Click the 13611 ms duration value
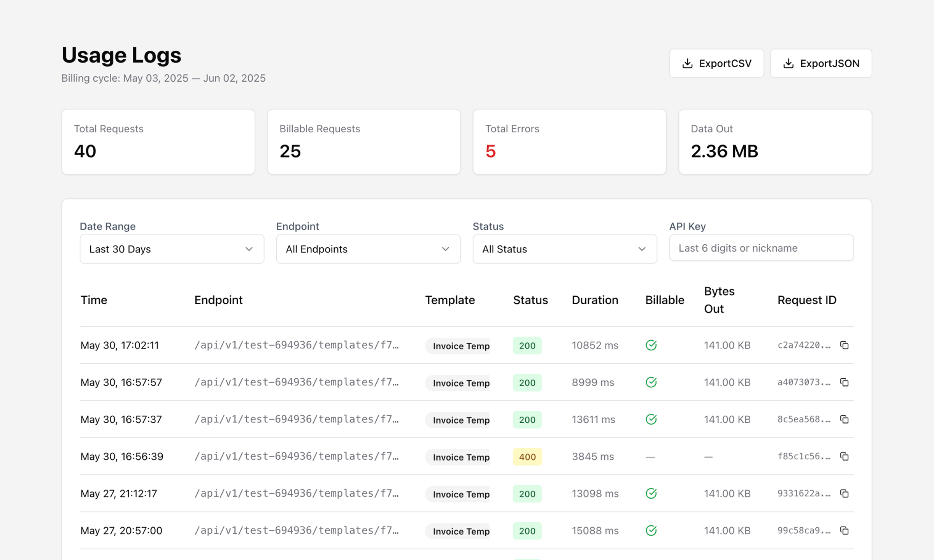This screenshot has height=560, width=934. coord(593,419)
